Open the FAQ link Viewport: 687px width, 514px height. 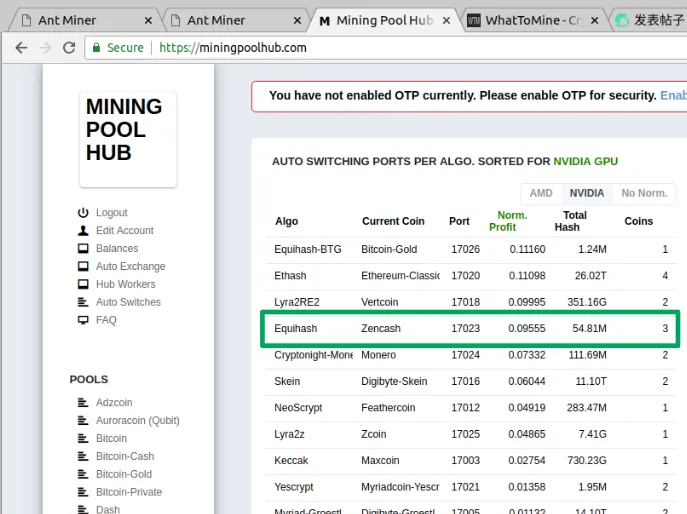tap(106, 320)
